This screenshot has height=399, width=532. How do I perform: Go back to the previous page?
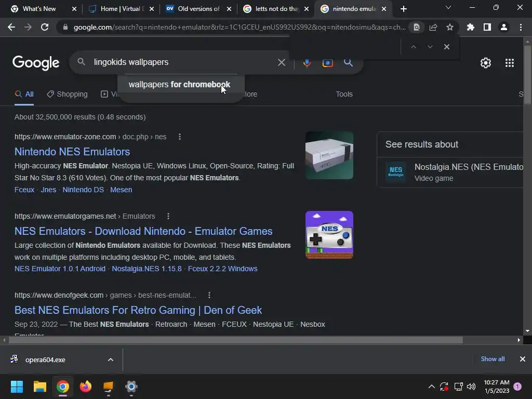coord(11,27)
